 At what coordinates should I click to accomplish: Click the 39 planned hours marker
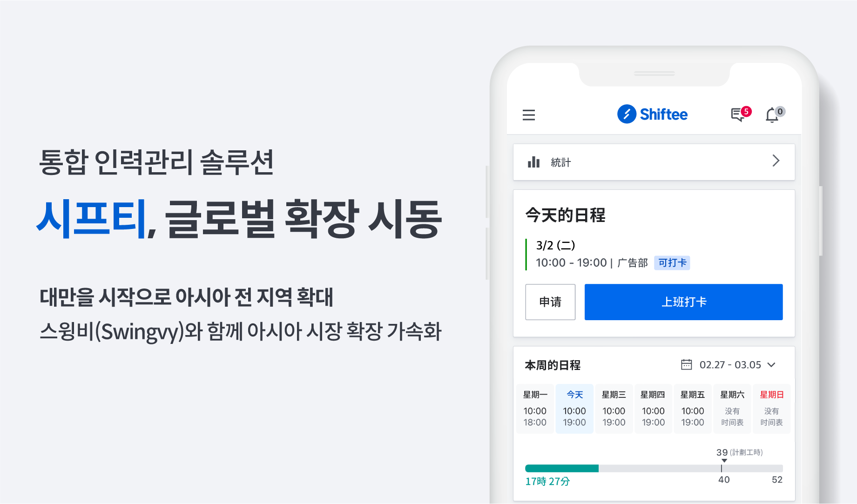[x=722, y=453]
